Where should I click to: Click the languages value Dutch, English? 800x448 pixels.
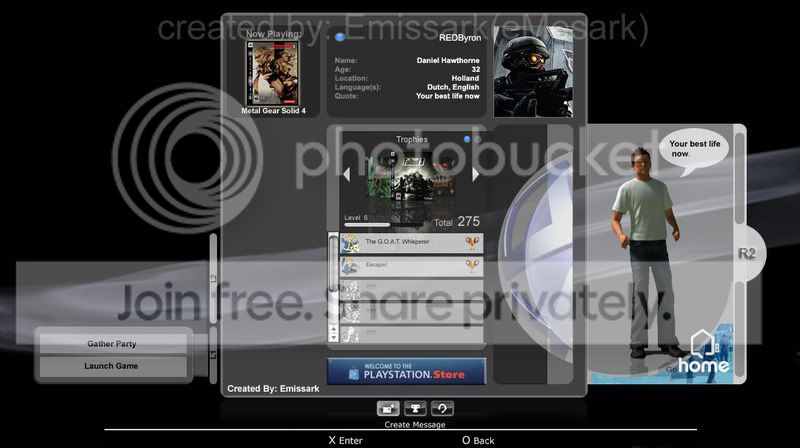(x=453, y=87)
